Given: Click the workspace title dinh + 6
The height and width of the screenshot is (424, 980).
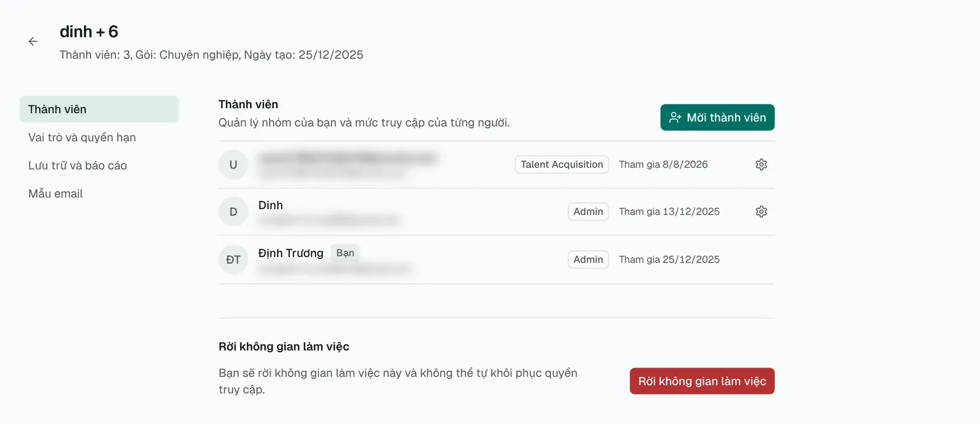Looking at the screenshot, I should pos(89,32).
